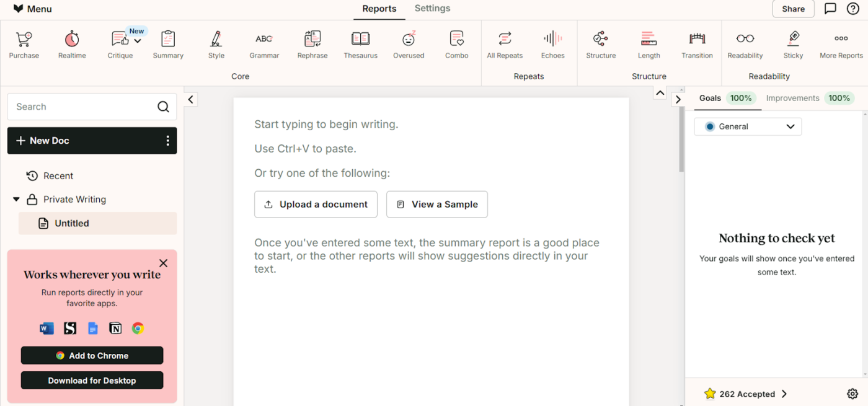The width and height of the screenshot is (868, 406).
Task: Open the Rephrase tool
Action: pos(312,42)
